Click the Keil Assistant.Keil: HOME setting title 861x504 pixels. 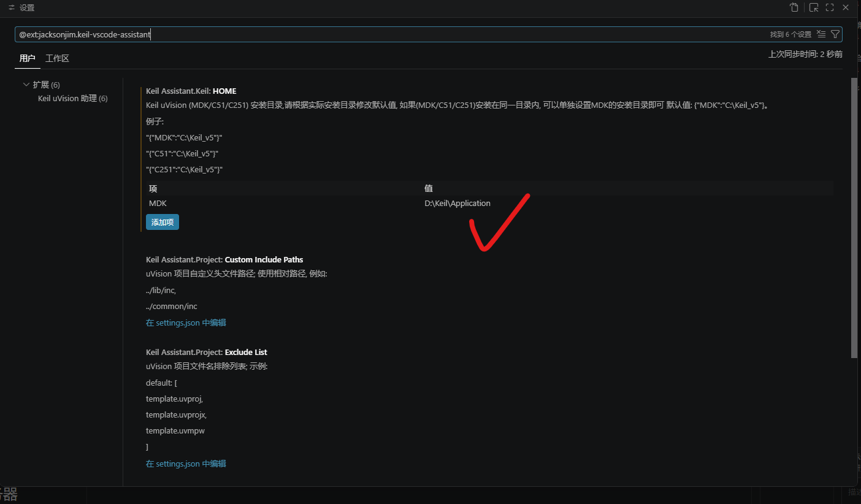pos(191,91)
